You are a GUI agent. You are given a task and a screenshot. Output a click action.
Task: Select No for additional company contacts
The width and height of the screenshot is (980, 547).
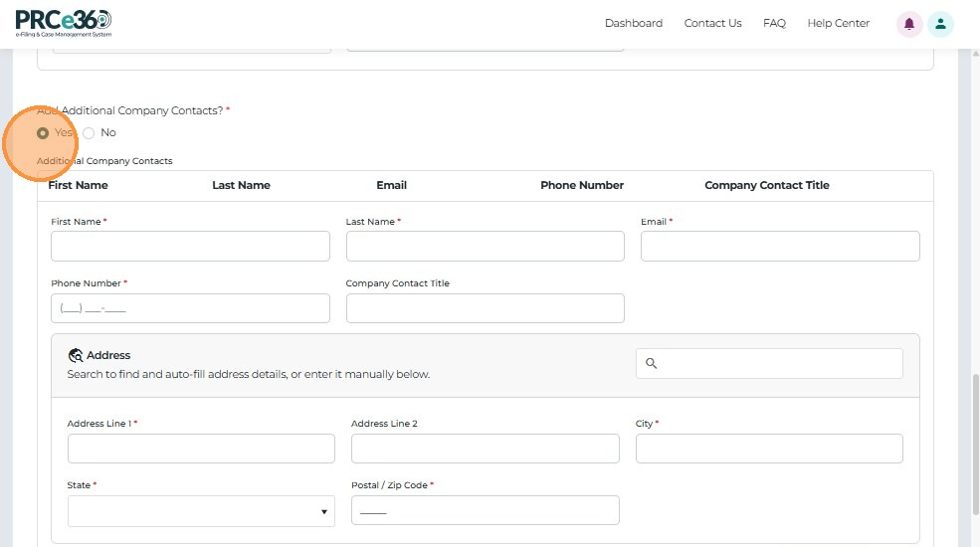(x=89, y=133)
